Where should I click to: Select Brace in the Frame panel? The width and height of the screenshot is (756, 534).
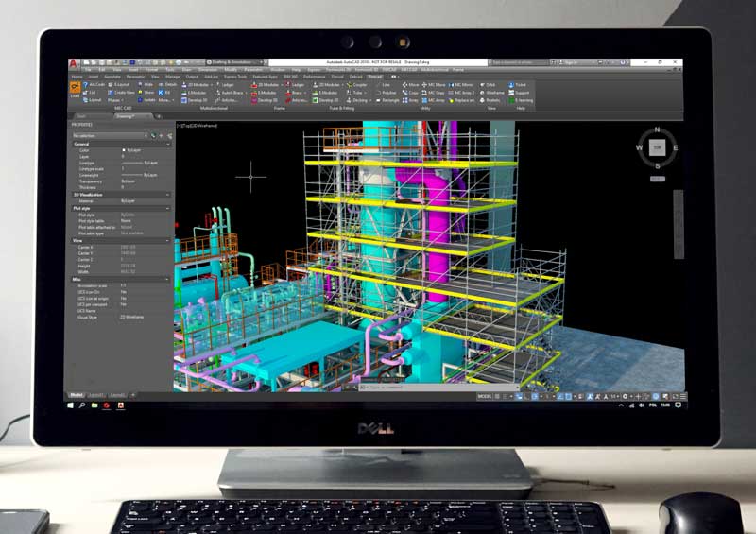pyautogui.click(x=294, y=92)
